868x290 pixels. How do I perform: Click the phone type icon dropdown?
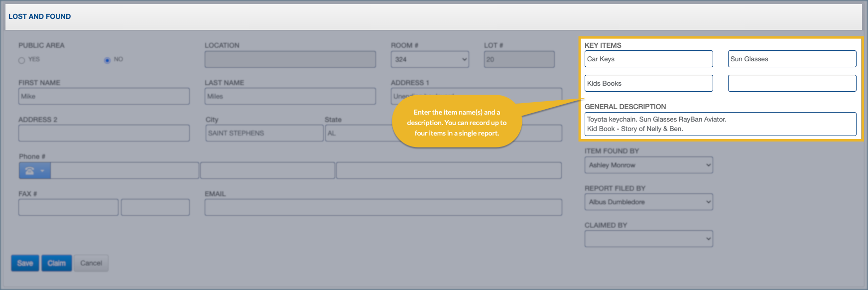click(x=34, y=171)
